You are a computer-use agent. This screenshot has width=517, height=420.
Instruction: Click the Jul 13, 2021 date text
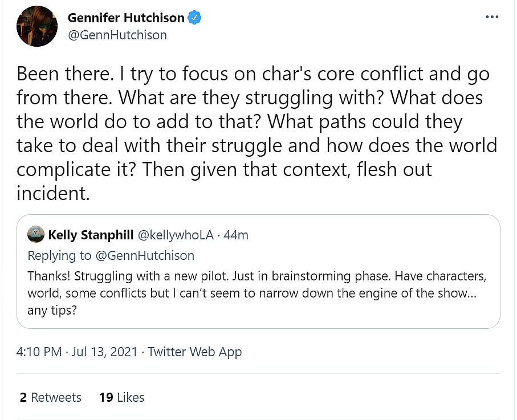pos(104,352)
